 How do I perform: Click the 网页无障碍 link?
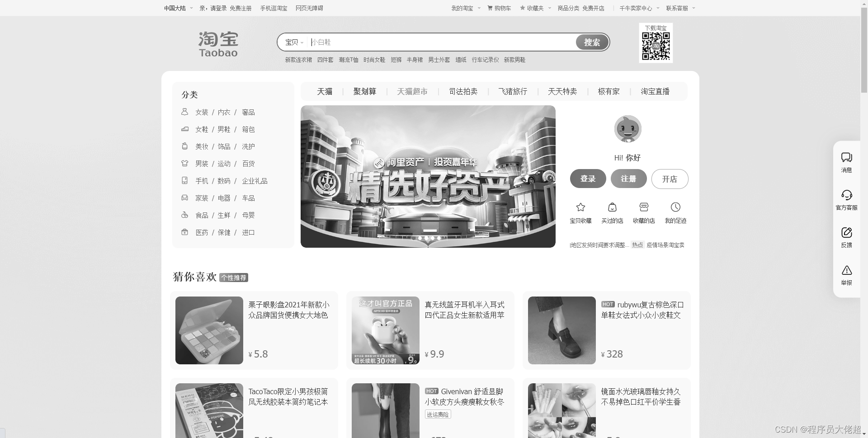pos(309,8)
